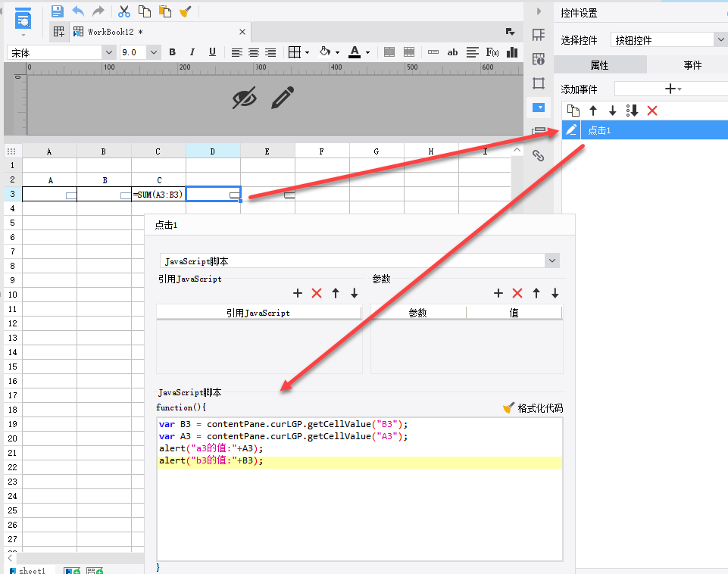Insert formula with the F(x) icon

pyautogui.click(x=492, y=52)
